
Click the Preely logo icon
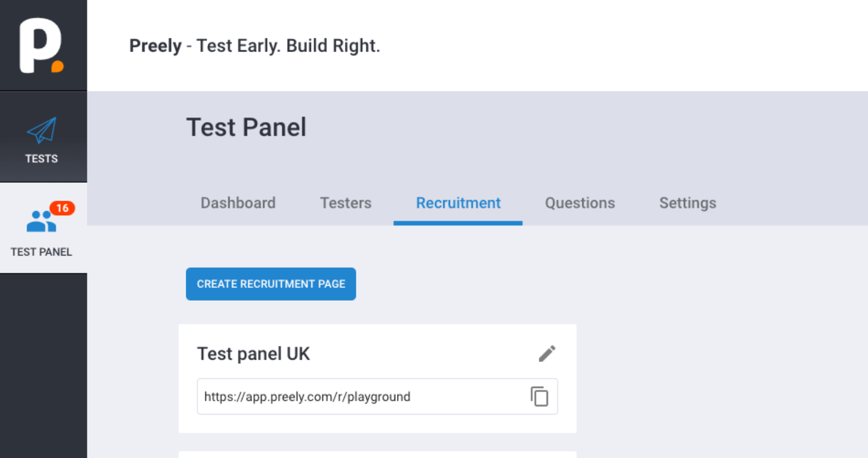[42, 46]
